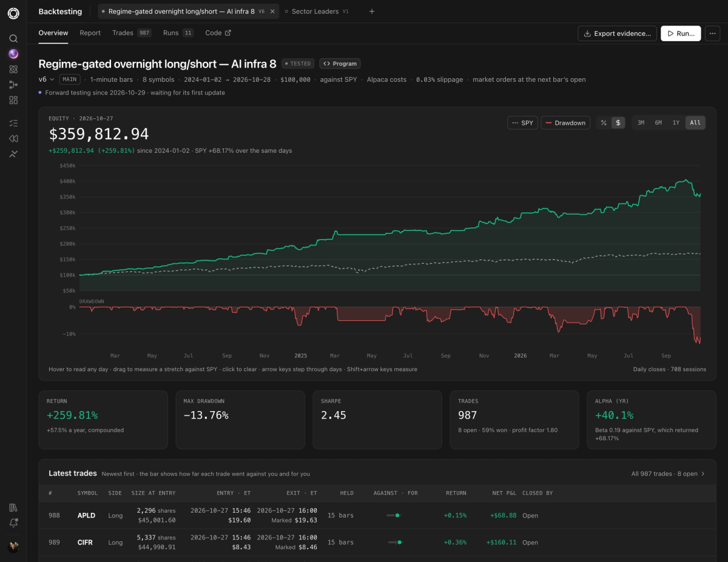Open the user avatar menu
Screen dimensions: 728x562
coord(13,547)
